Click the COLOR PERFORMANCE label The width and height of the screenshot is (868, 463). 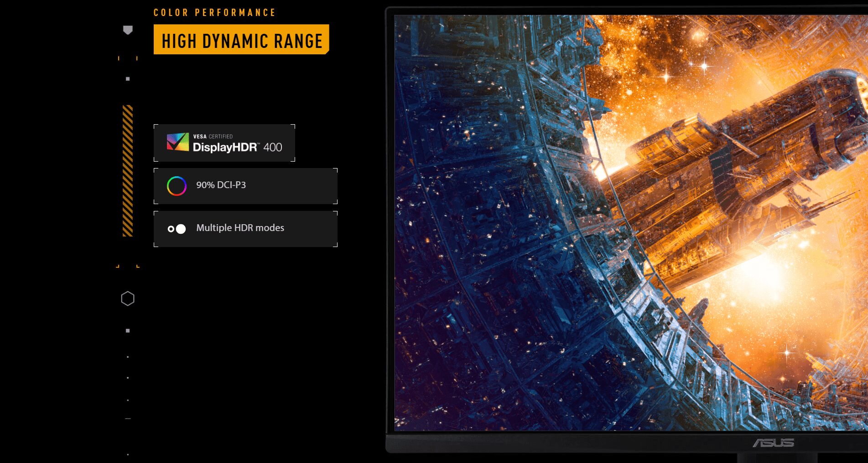pyautogui.click(x=214, y=13)
